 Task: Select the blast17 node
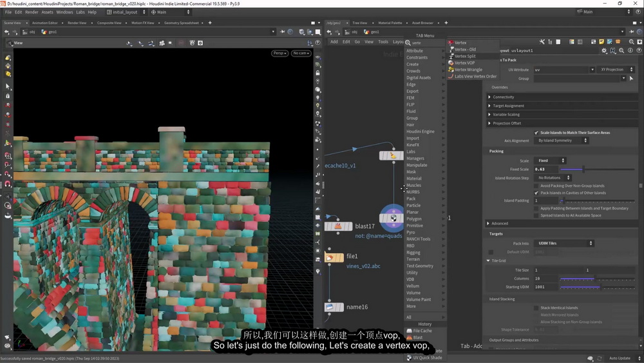coord(338,226)
